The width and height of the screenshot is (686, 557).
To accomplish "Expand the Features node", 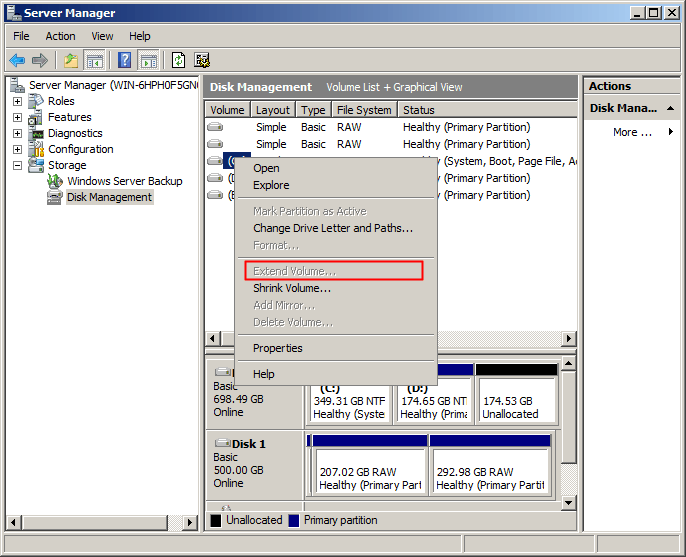I will (x=18, y=117).
